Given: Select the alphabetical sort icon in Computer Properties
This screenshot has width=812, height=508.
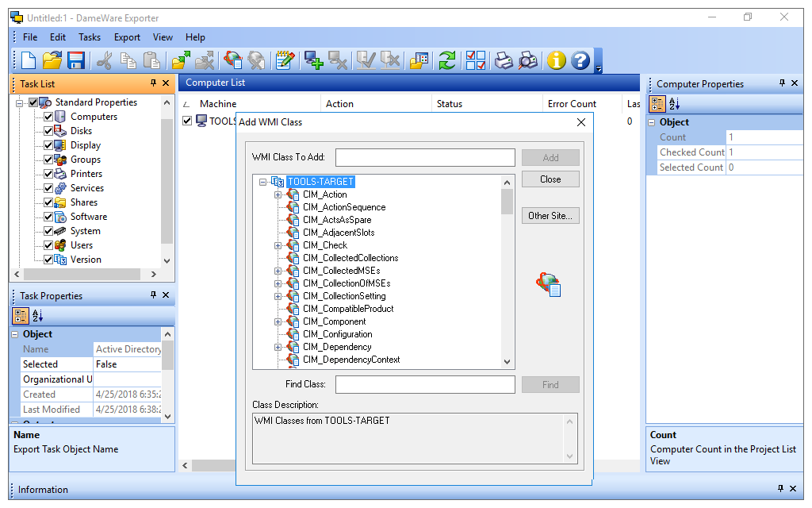Looking at the screenshot, I should [x=675, y=104].
